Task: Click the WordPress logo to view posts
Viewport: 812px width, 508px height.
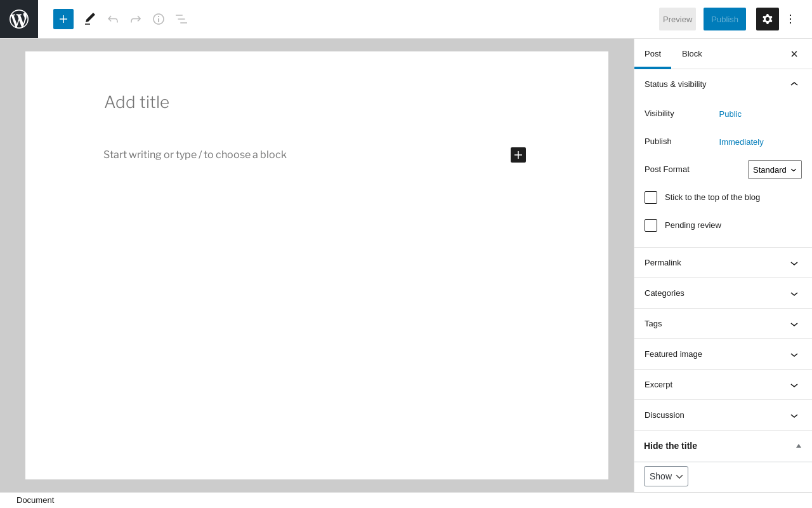Action: coord(19,19)
